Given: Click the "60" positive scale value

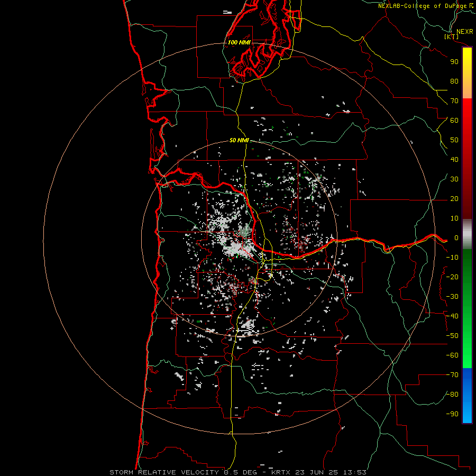Looking at the screenshot, I should [454, 121].
